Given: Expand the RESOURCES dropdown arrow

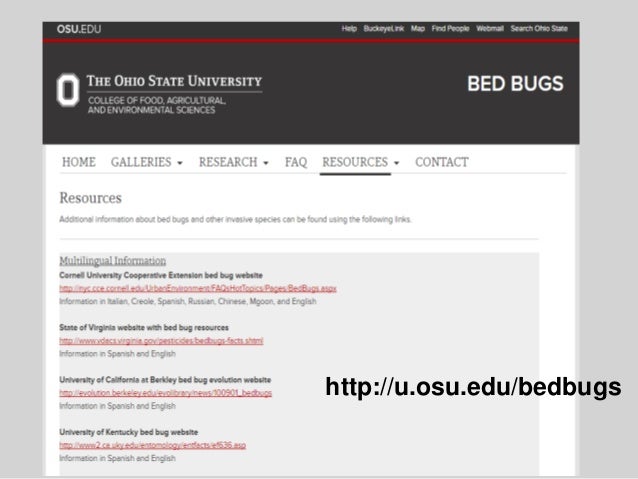Looking at the screenshot, I should (396, 163).
